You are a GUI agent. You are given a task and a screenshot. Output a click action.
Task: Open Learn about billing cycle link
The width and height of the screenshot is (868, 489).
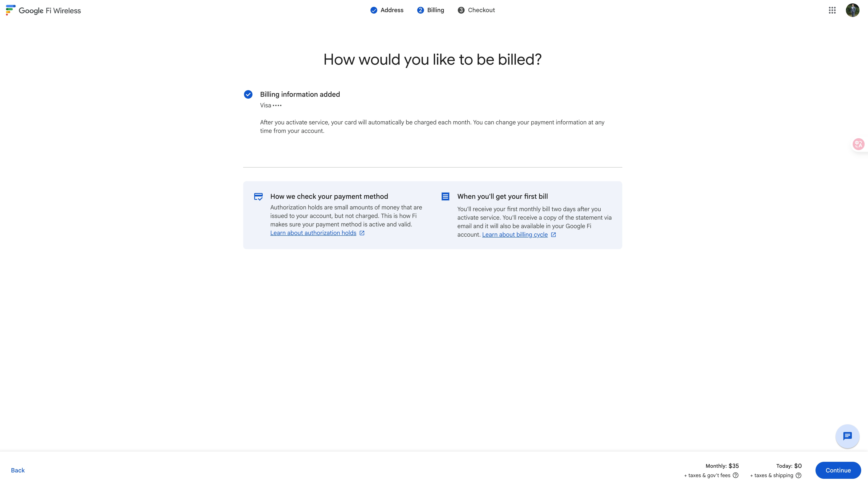(515, 235)
